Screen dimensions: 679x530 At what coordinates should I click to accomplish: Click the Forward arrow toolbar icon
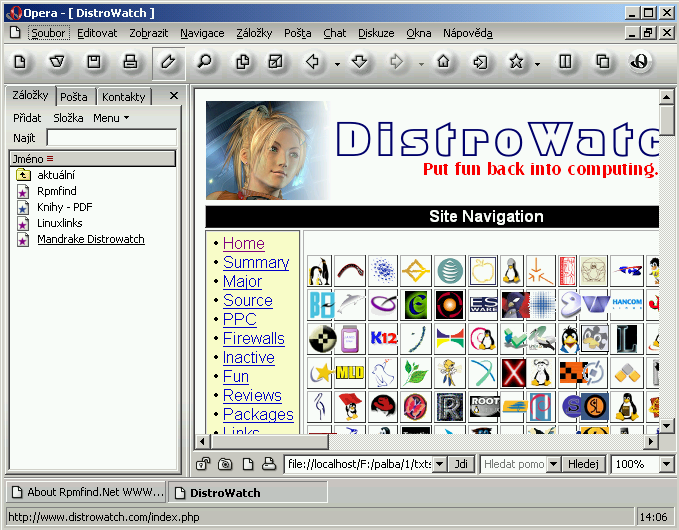(x=396, y=62)
